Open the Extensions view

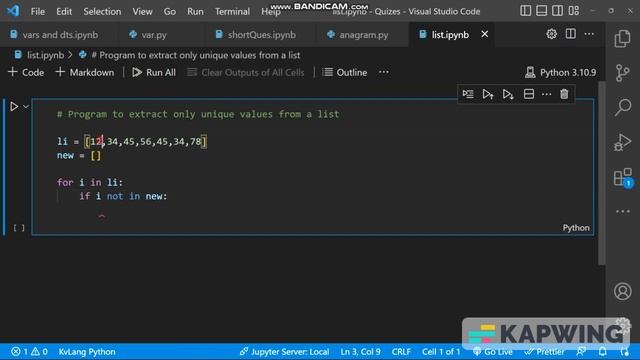pos(623,178)
